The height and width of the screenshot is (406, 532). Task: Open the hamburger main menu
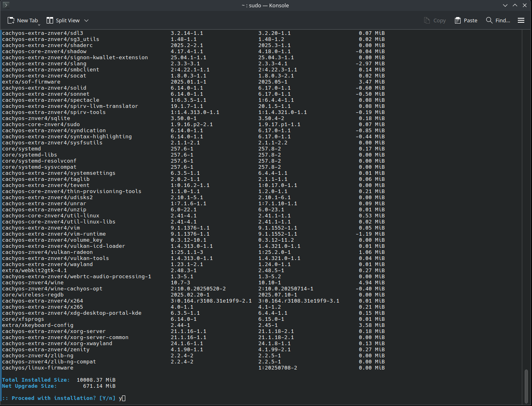(x=521, y=20)
